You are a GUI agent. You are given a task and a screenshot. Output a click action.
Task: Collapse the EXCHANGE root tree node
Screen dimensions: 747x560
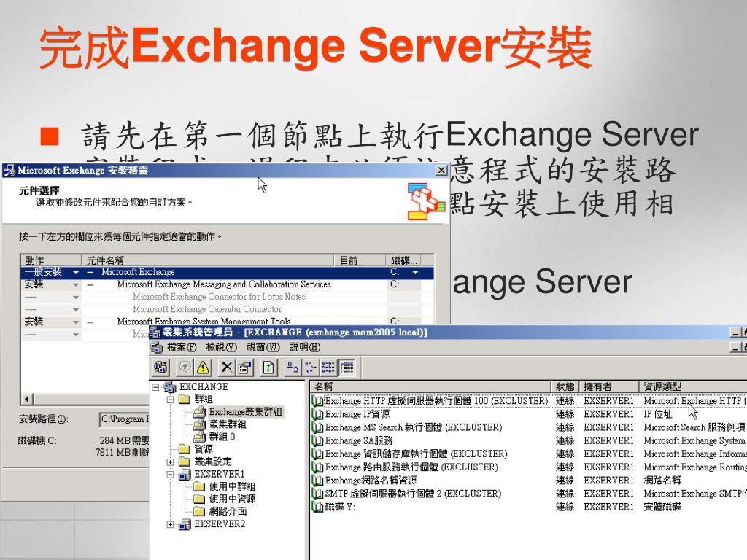point(155,387)
